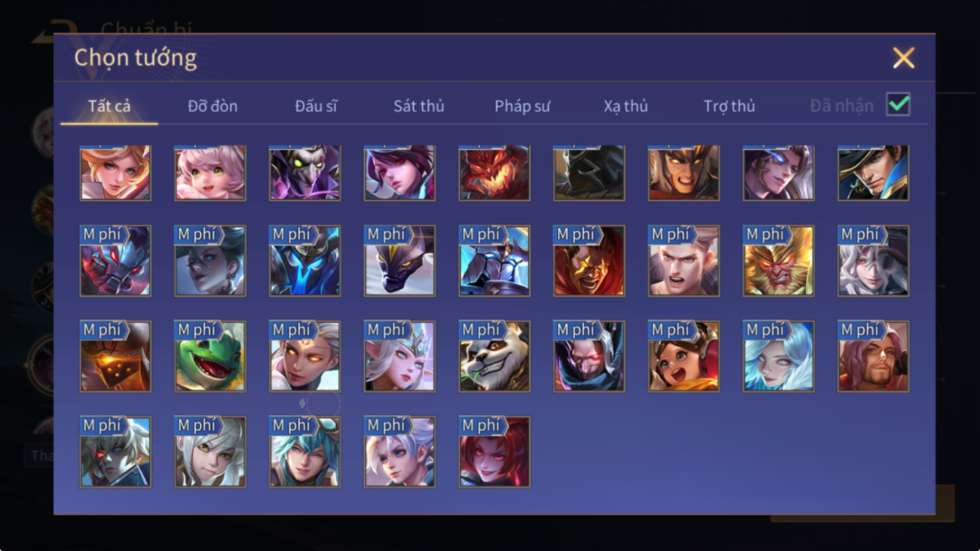980x551 pixels.
Task: Pick the red-haired vampire woman hero
Action: (494, 452)
